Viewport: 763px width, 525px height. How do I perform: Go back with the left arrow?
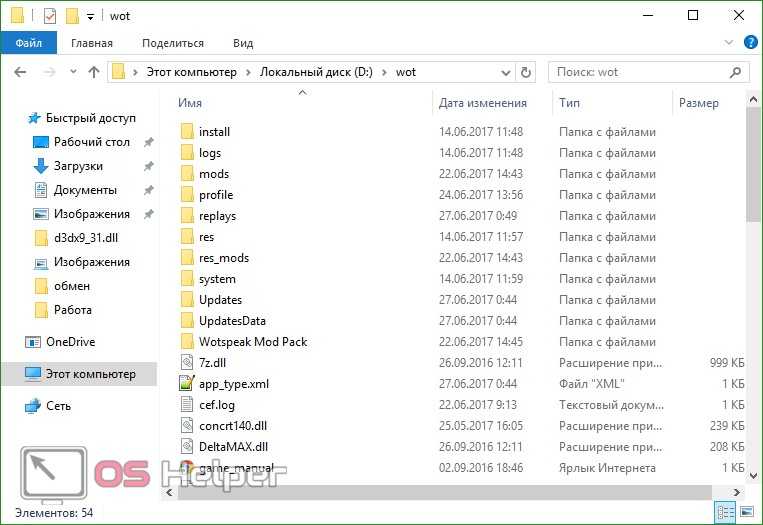coord(20,72)
